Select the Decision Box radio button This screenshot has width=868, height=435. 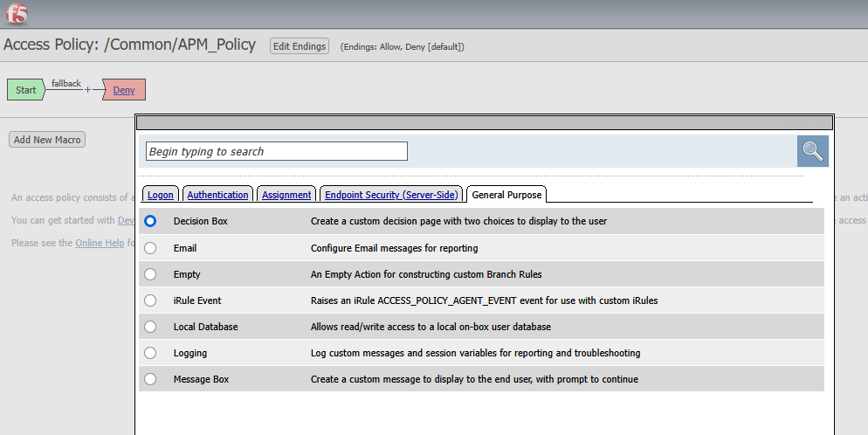tap(150, 221)
